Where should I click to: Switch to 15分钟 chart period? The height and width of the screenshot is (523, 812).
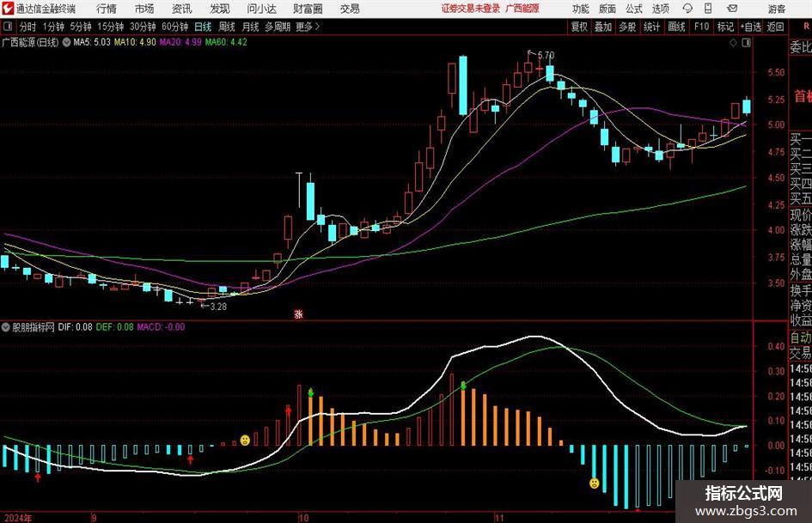tap(111, 27)
